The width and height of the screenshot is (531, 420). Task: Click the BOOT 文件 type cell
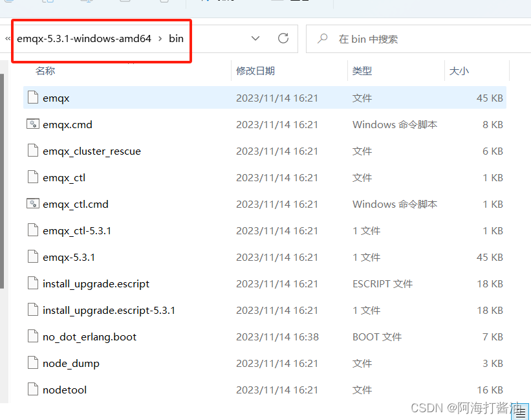pyautogui.click(x=377, y=337)
